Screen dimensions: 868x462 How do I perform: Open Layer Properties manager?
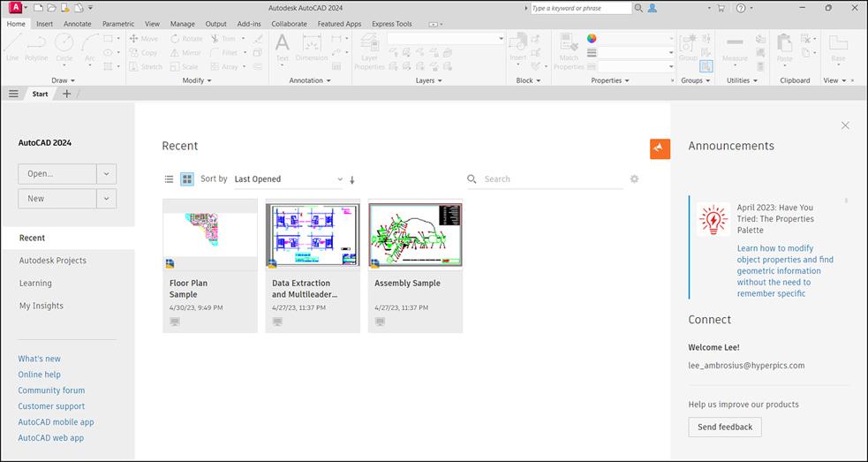(369, 51)
